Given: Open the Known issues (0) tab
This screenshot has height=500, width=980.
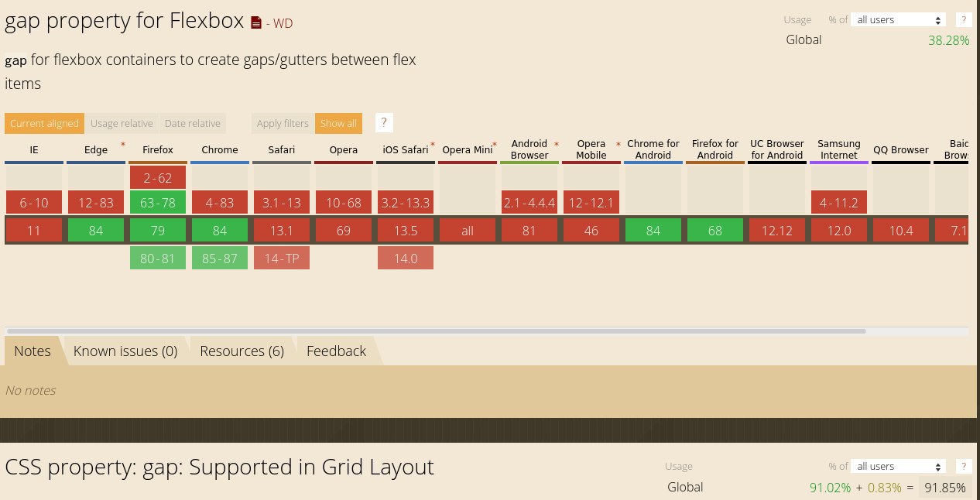Looking at the screenshot, I should 125,351.
